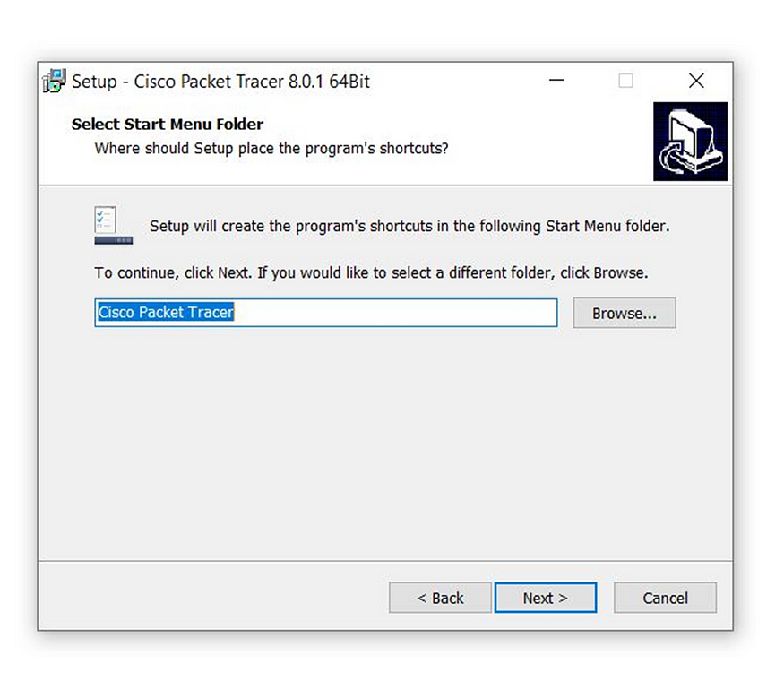Screen dimensions: 784x681
Task: Click the setup installer icon in title bar
Action: (x=54, y=81)
